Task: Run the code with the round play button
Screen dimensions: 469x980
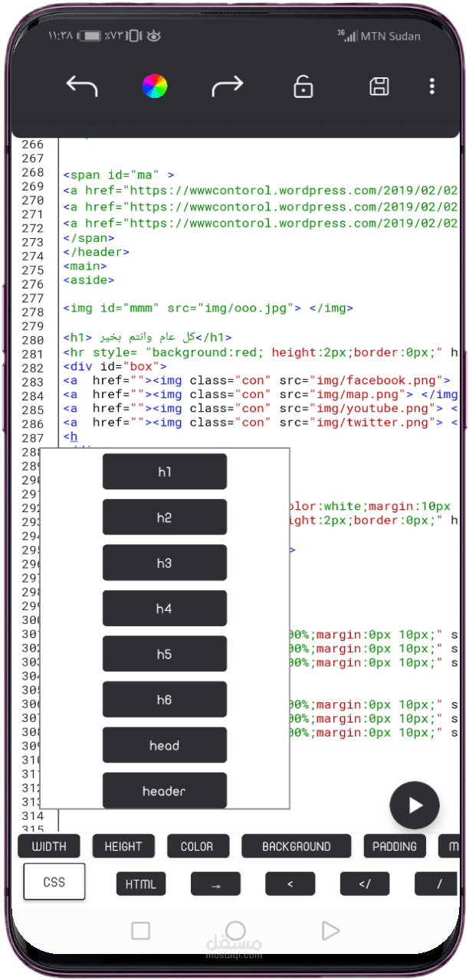Action: [x=415, y=805]
